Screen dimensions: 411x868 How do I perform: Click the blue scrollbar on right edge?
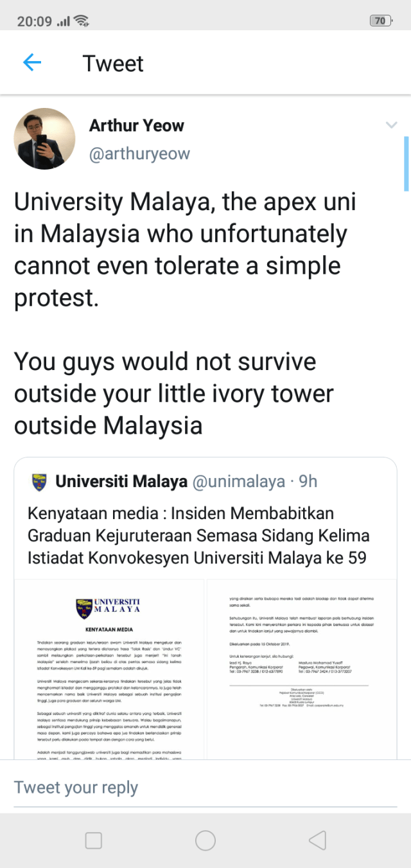(406, 163)
